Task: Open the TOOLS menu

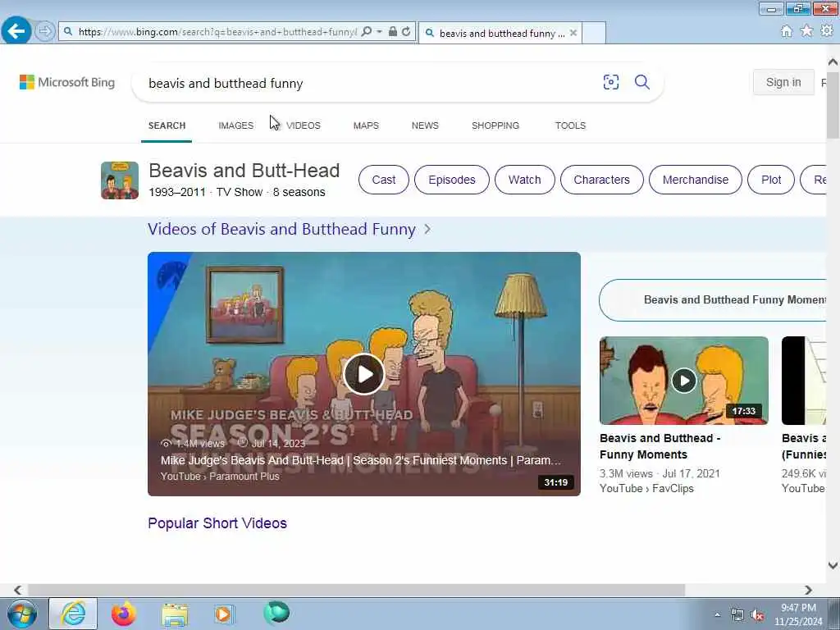Action: [570, 126]
